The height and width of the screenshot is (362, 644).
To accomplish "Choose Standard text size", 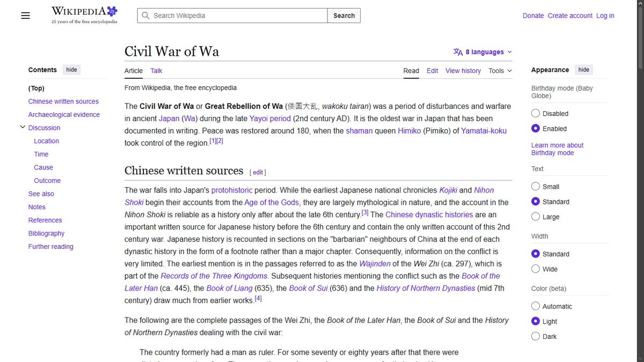I will tap(536, 201).
